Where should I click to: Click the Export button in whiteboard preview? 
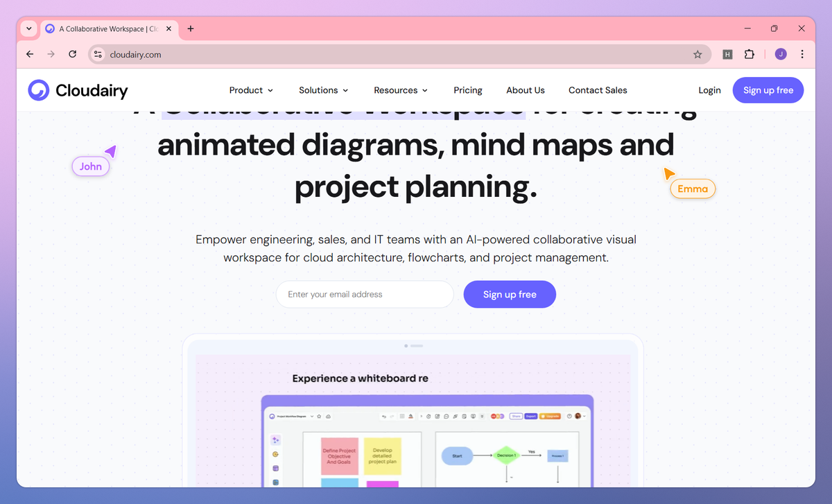pyautogui.click(x=530, y=416)
